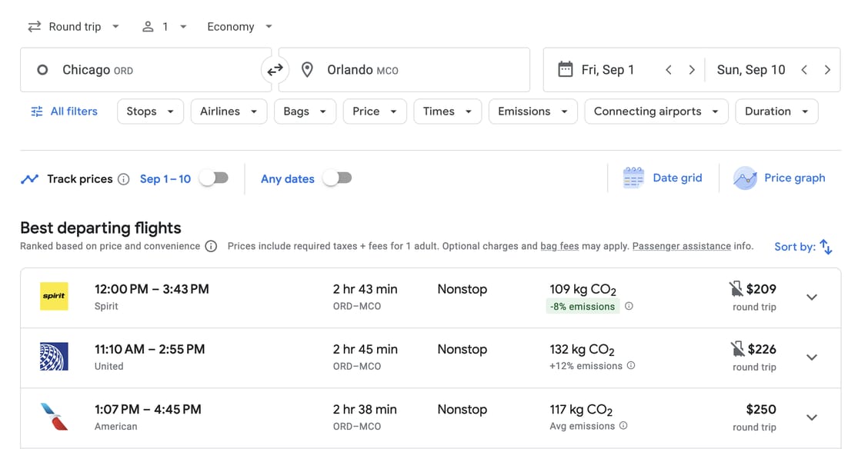Click the Track prices info icon

[123, 179]
